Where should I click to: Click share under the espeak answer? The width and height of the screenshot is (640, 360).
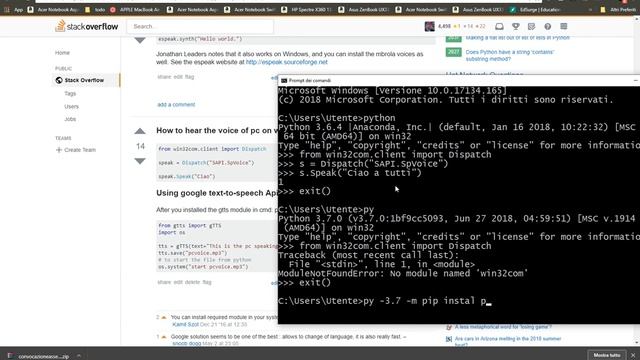(164, 77)
